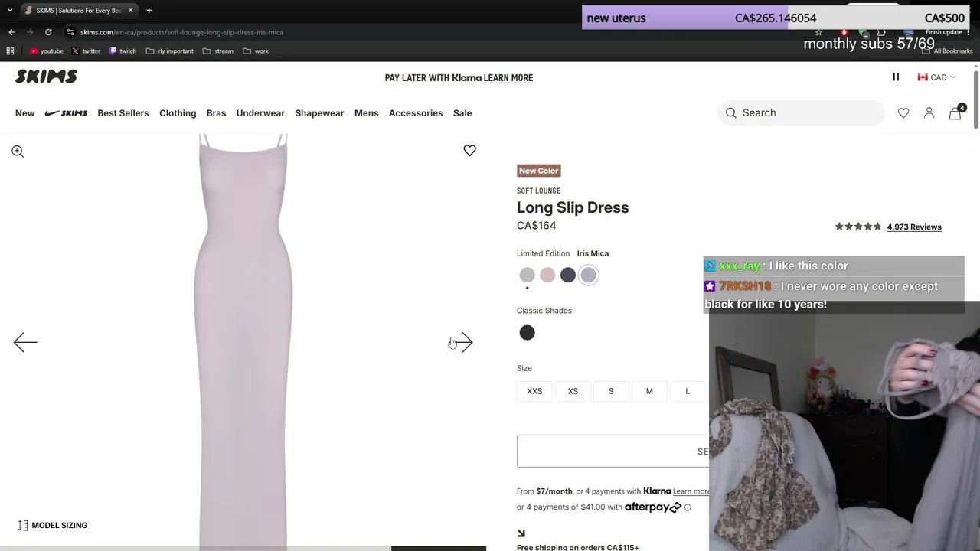Open the Shapewear menu
This screenshot has width=980, height=551.
click(319, 113)
